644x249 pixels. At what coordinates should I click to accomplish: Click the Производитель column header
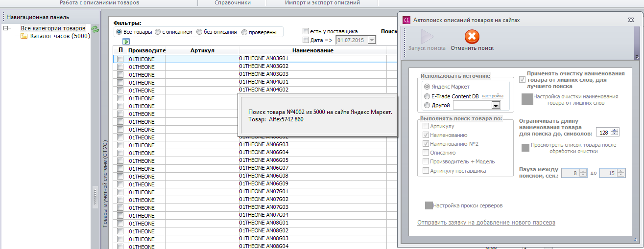147,50
